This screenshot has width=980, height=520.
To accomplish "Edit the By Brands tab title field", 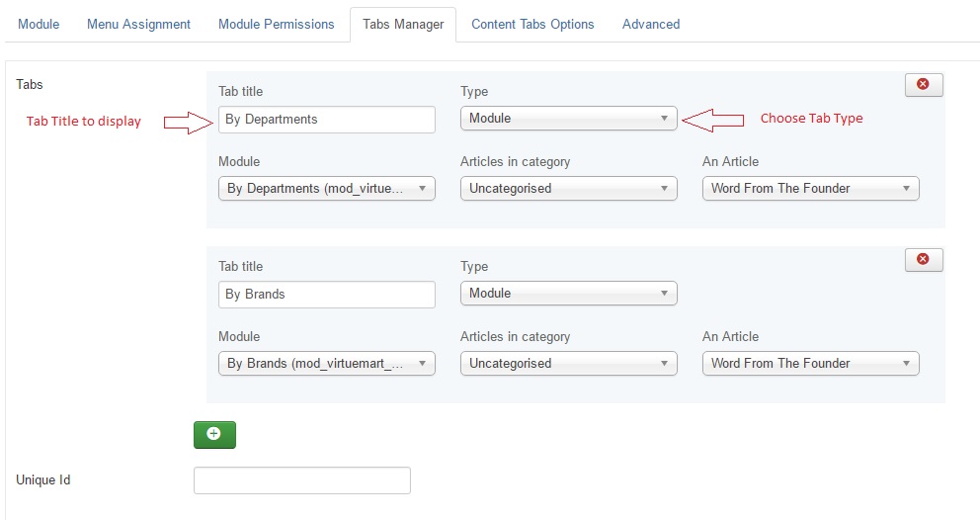I will pos(327,294).
